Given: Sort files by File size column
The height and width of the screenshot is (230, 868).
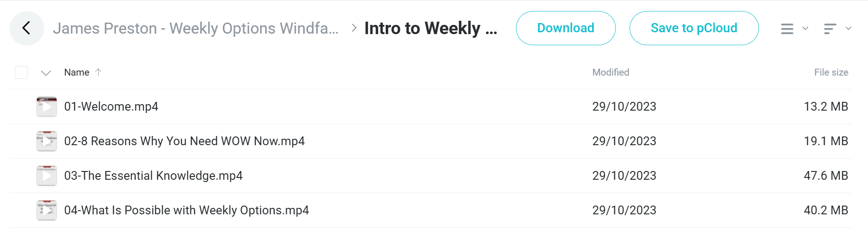Looking at the screenshot, I should click(x=831, y=72).
